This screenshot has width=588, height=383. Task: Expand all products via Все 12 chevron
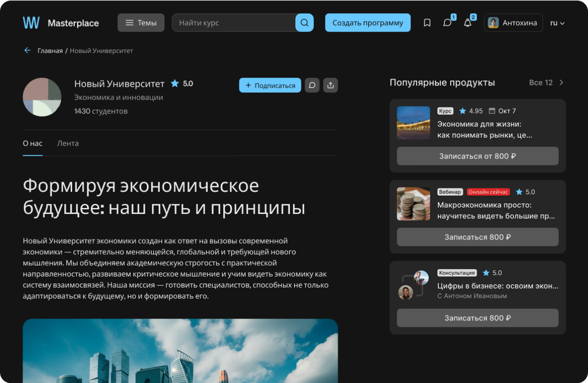[561, 82]
